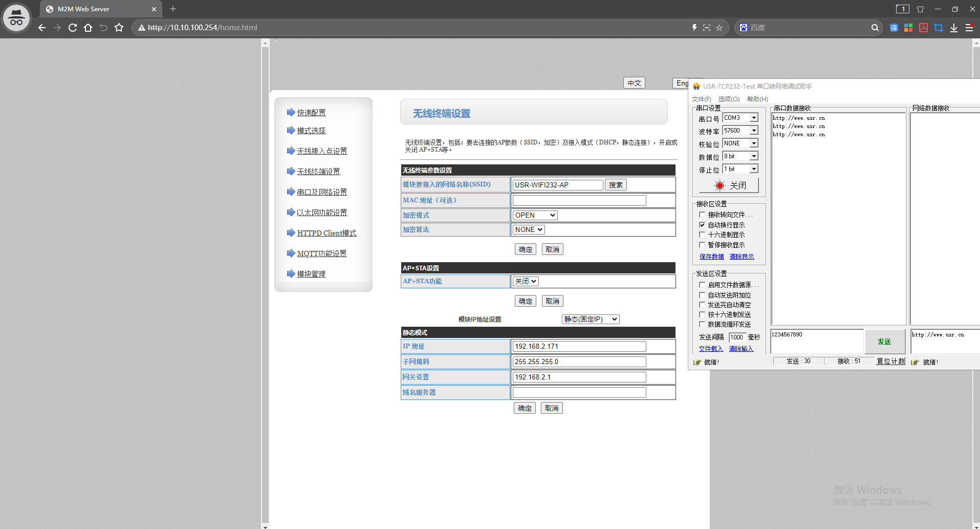Click the green 发送 button

884,342
